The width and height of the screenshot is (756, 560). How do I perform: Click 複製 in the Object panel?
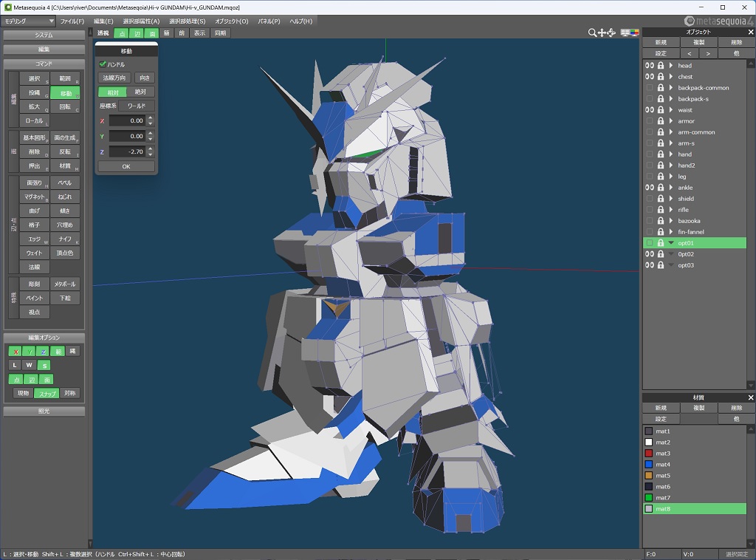tap(698, 42)
